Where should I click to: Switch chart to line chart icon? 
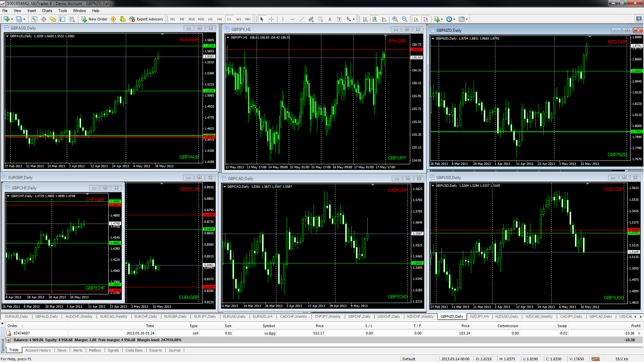(384, 19)
